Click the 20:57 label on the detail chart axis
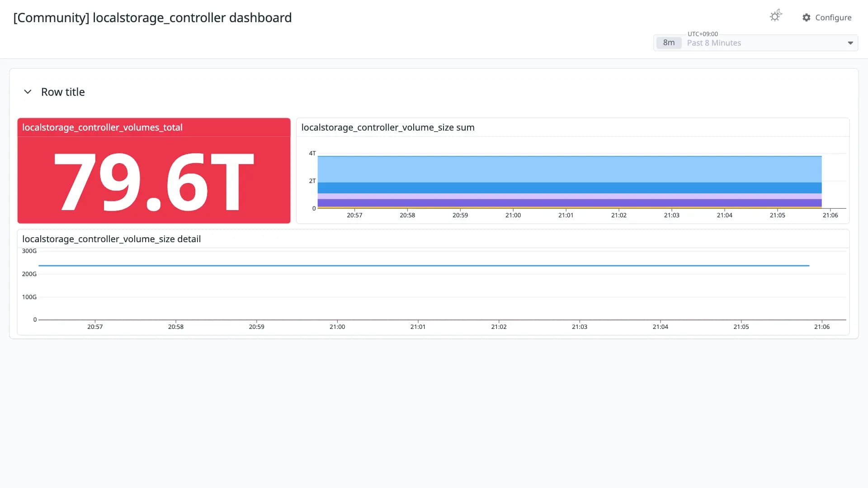This screenshot has height=488, width=868. [95, 327]
